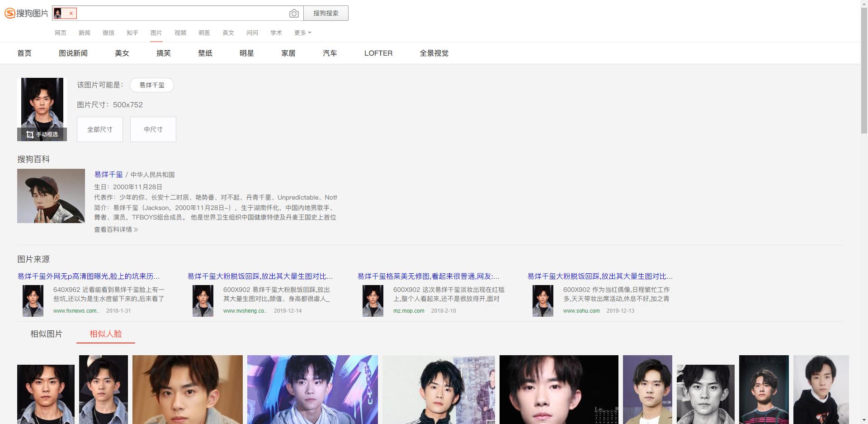Switch to the 知乎 search vertical
The width and height of the screenshot is (868, 424).
[132, 33]
